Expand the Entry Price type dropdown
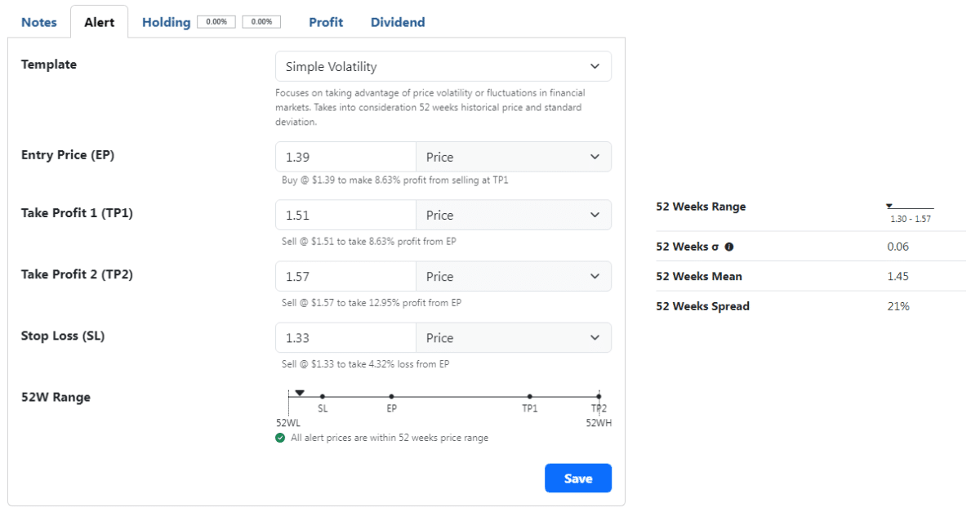This screenshot has width=980, height=512. (x=513, y=157)
